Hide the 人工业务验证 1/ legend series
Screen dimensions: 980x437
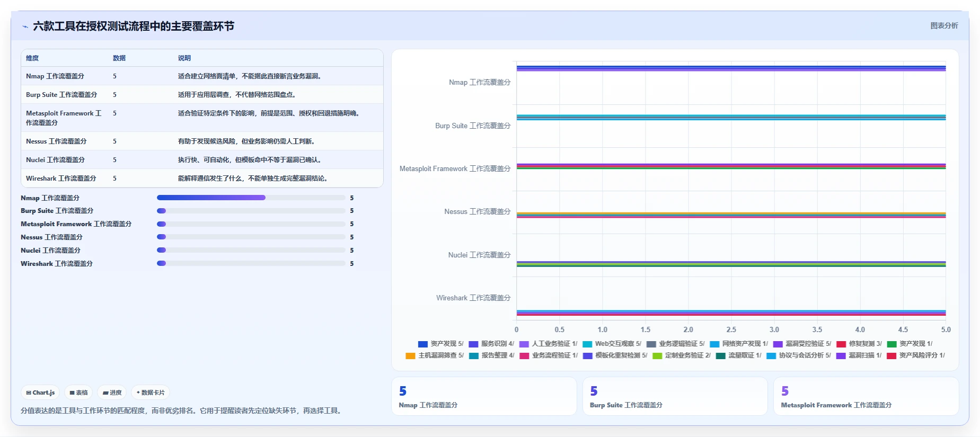point(548,344)
